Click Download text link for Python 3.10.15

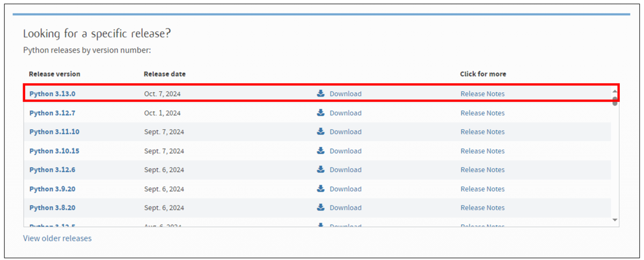(346, 151)
